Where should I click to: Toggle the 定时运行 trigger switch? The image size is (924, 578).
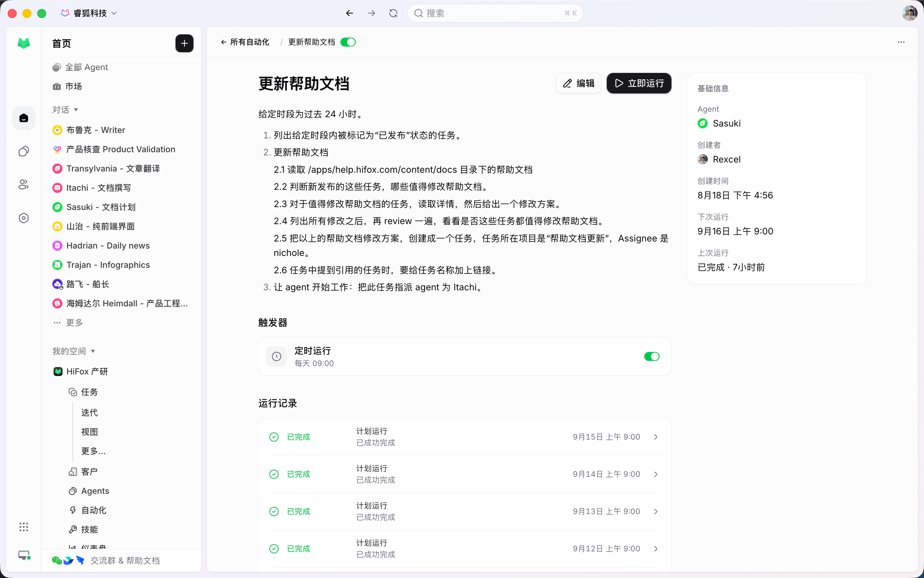point(652,356)
